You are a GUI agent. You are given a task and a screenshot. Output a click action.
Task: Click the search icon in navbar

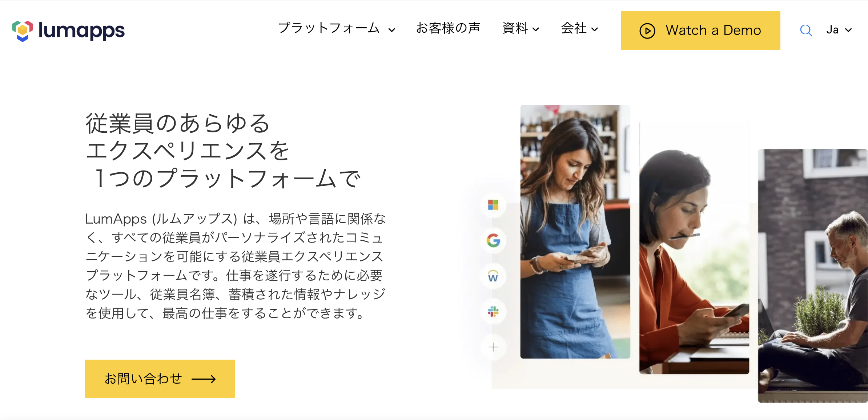pyautogui.click(x=805, y=29)
